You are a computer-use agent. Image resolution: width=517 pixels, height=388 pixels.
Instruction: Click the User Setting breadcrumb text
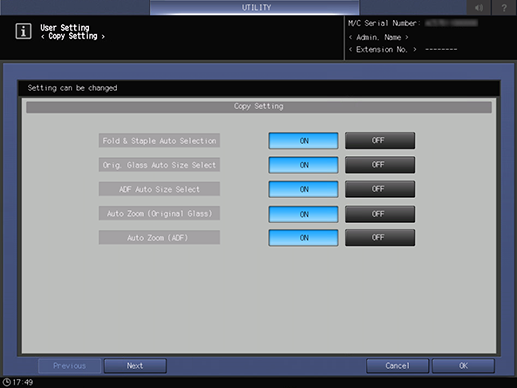[x=65, y=27]
